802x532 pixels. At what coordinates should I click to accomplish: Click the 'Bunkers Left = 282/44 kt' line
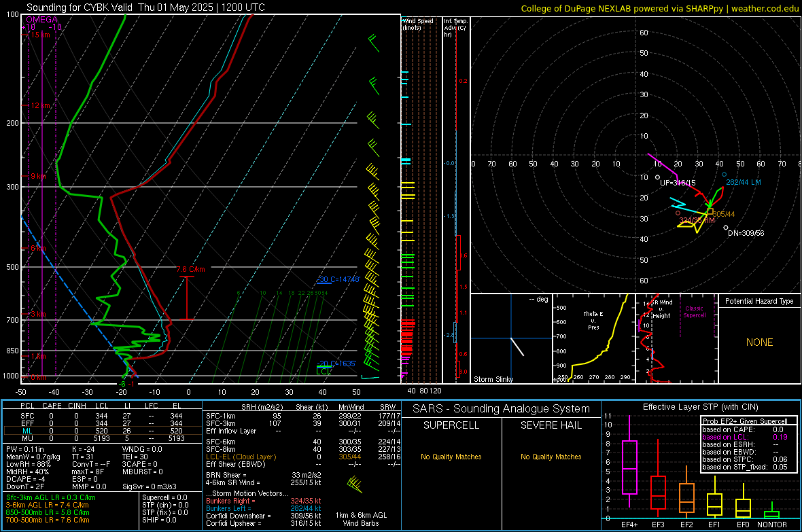tap(264, 508)
